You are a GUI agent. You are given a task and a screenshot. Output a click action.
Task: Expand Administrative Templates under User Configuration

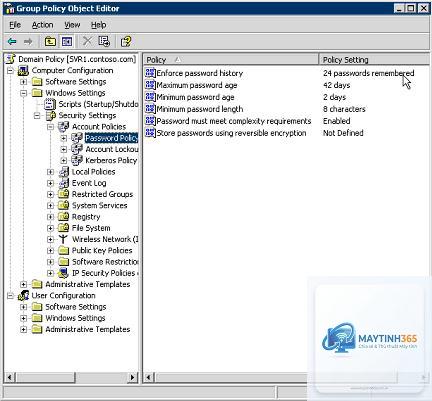click(23, 330)
